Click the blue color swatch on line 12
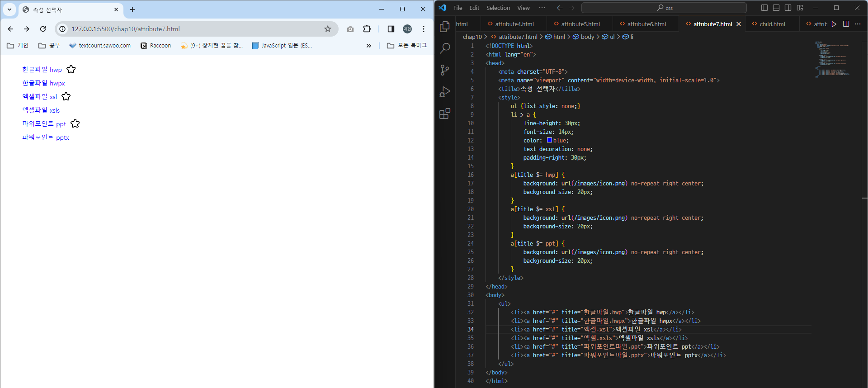Screen dimensions: 868x388 [x=549, y=140]
